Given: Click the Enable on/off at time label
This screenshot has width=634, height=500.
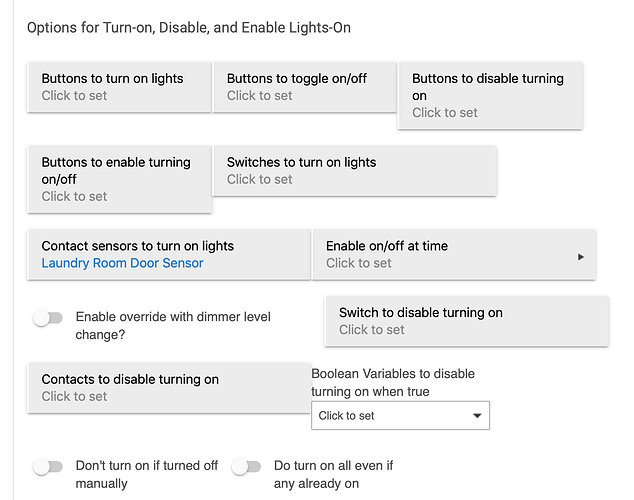Looking at the screenshot, I should [387, 246].
